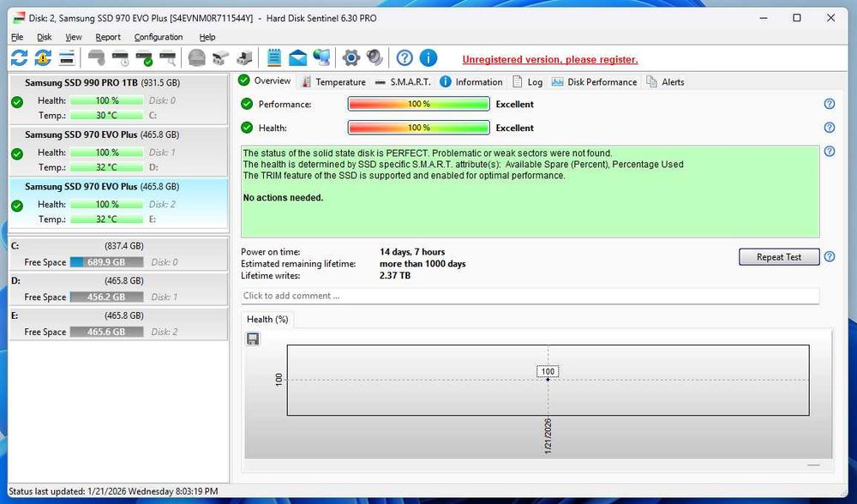Click the Health 100 % gradient bar
Image resolution: width=857 pixels, height=504 pixels.
[419, 128]
